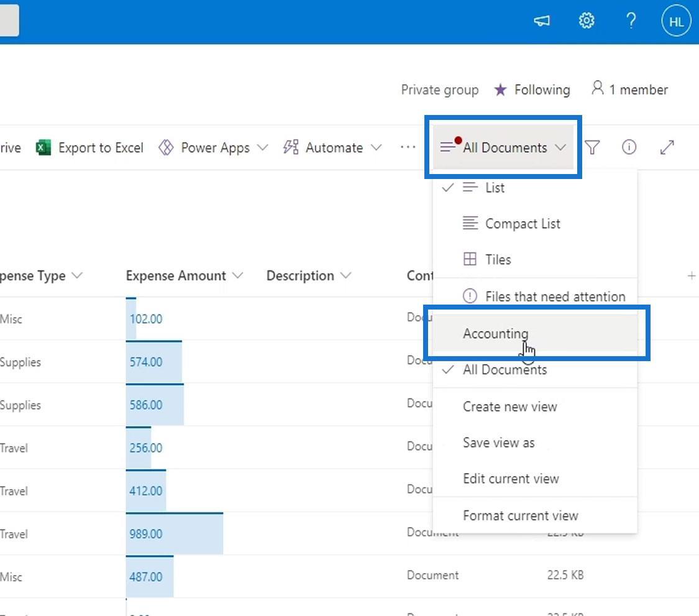Open the All Documents view switcher
The height and width of the screenshot is (616, 699).
click(x=503, y=147)
